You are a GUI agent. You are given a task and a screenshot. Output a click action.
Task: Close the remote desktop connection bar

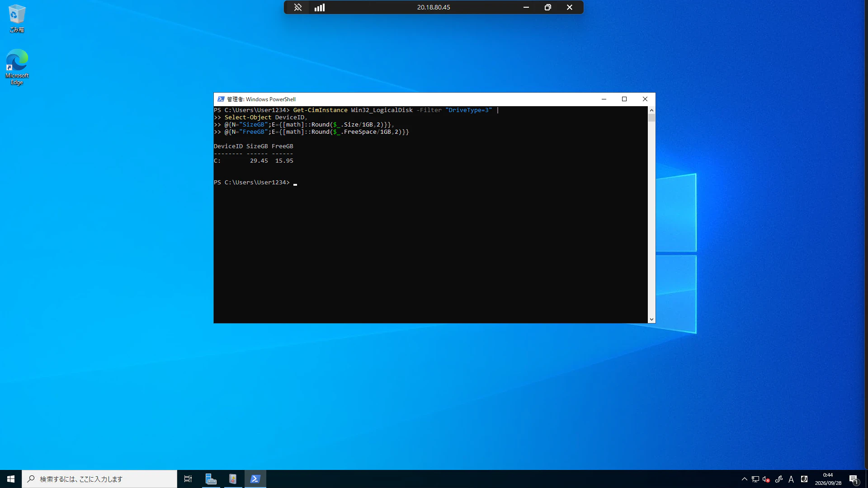570,7
